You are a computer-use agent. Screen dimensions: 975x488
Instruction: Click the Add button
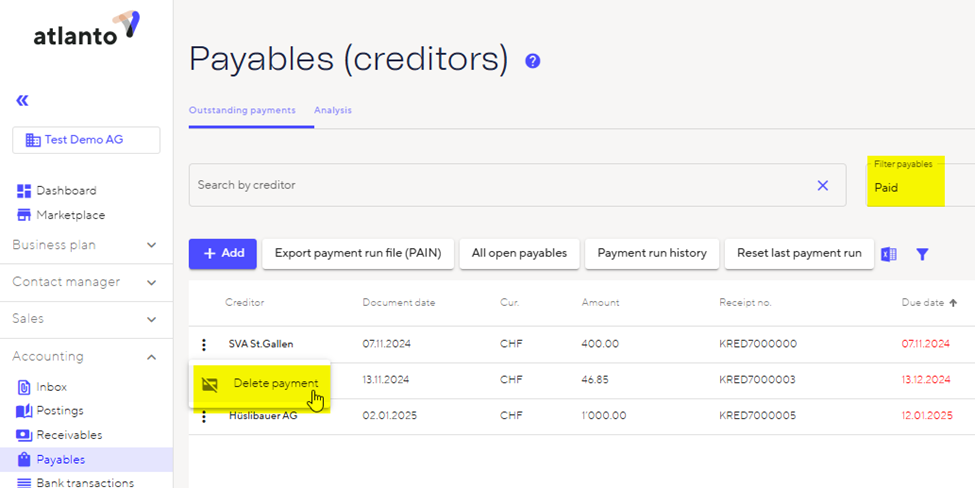[x=223, y=254]
